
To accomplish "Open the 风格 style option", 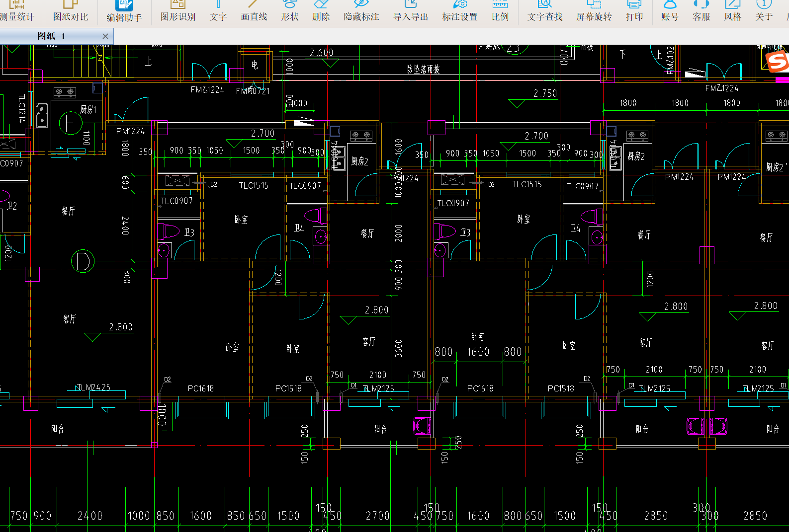I will pyautogui.click(x=733, y=11).
